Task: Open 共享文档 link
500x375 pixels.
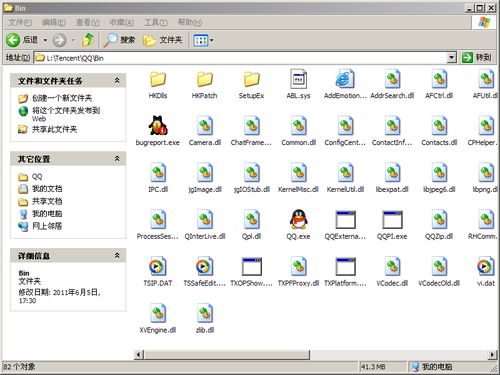Action: (x=47, y=201)
